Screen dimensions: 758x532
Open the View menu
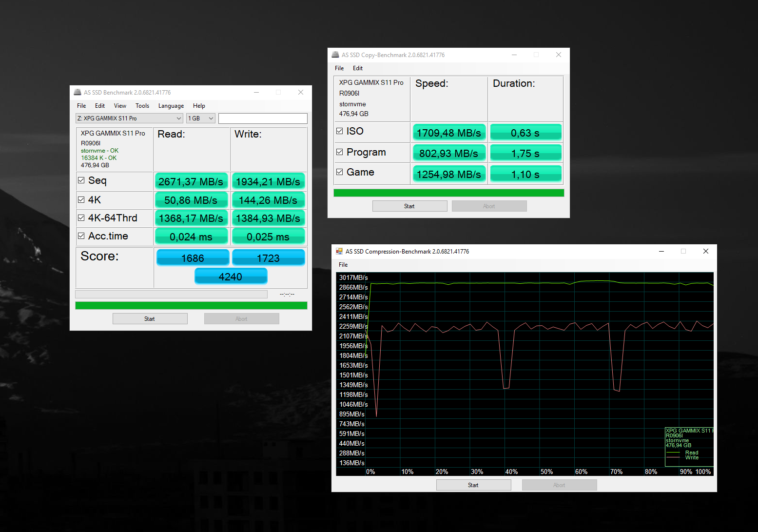tap(120, 106)
